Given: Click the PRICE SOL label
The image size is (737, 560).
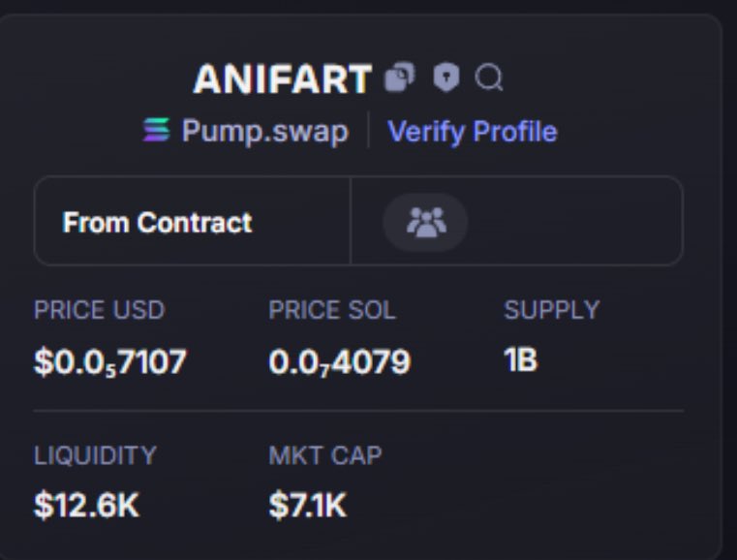Looking at the screenshot, I should (332, 310).
